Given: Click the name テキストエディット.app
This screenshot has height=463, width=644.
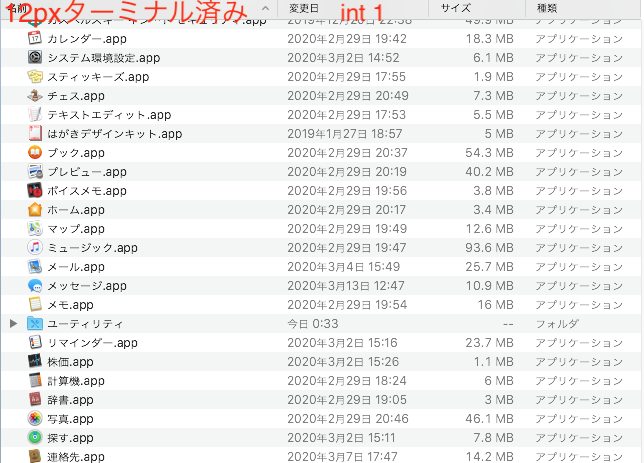Looking at the screenshot, I should click(109, 115).
